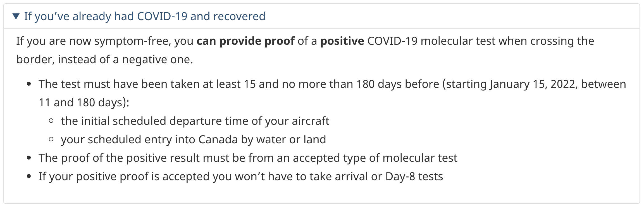644x206 pixels.
Task: Click "accepted type of molecular test" phrase
Action: tap(375, 158)
